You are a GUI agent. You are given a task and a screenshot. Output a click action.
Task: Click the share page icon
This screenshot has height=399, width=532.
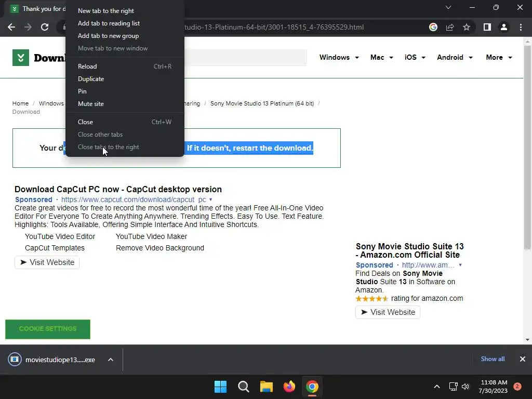(450, 27)
